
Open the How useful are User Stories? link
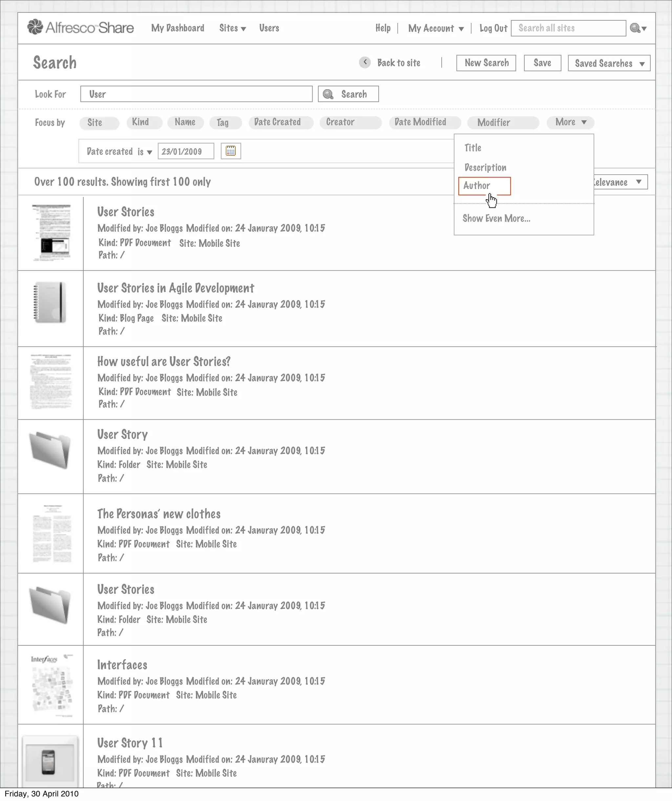click(163, 361)
